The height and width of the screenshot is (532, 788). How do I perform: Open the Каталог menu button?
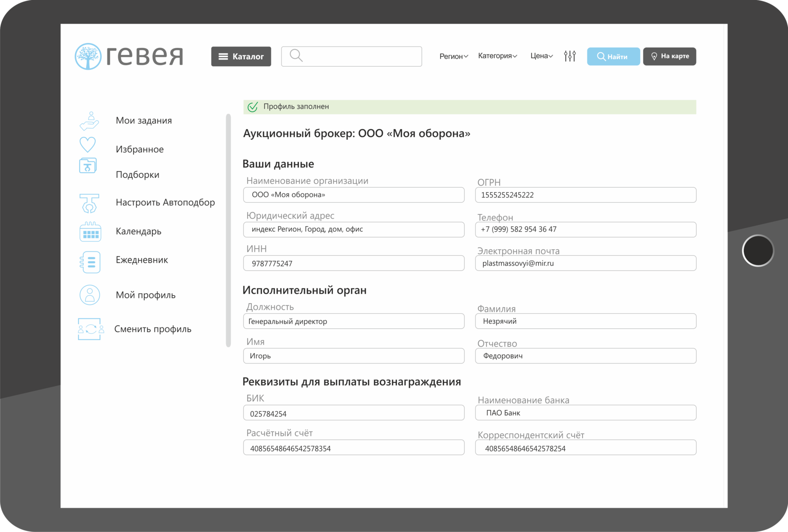pos(241,56)
